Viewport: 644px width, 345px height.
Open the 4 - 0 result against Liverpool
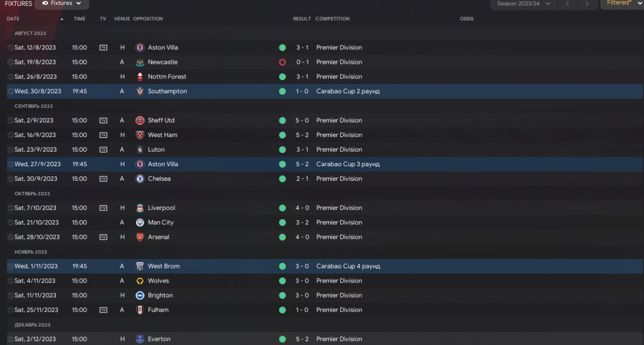302,208
